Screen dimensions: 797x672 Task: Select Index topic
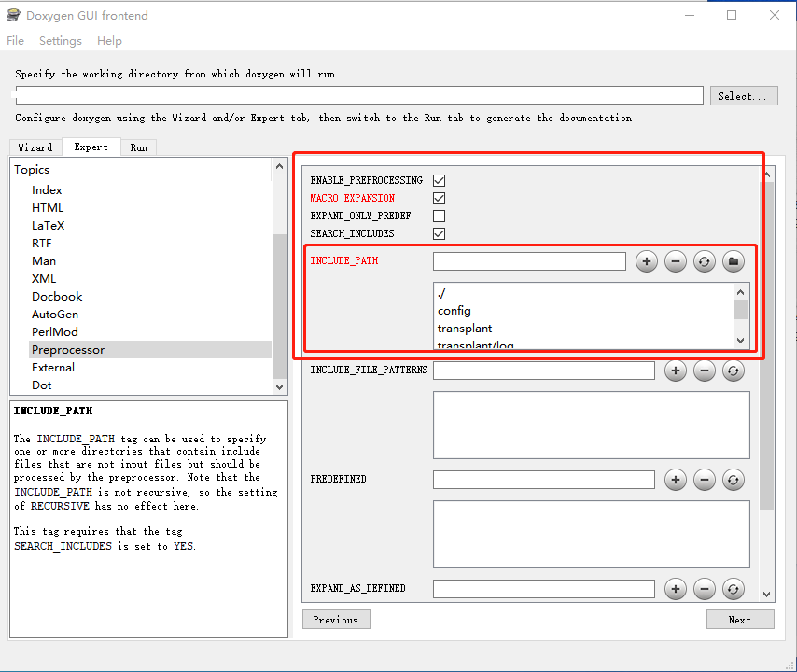tap(47, 190)
